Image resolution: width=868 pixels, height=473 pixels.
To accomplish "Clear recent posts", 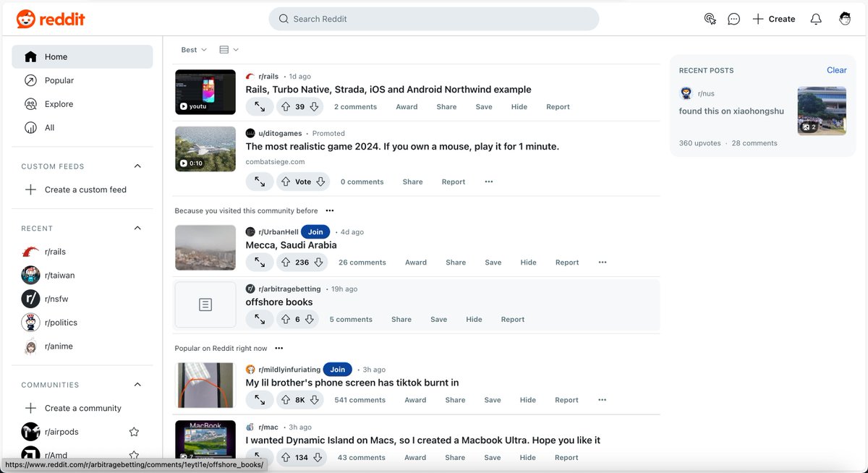I will pos(837,70).
